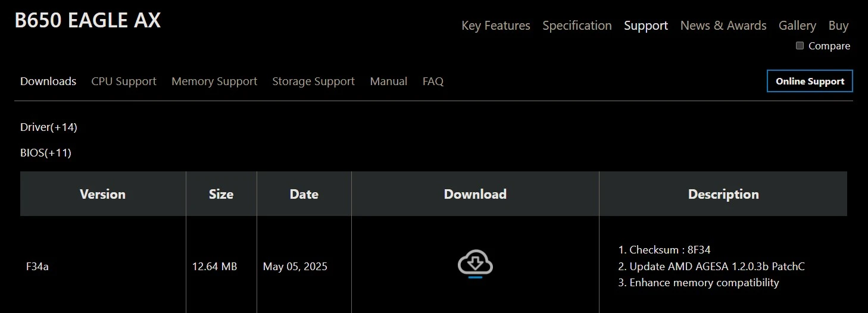Image resolution: width=868 pixels, height=313 pixels.
Task: Select the Support menu item
Action: pyautogui.click(x=646, y=26)
